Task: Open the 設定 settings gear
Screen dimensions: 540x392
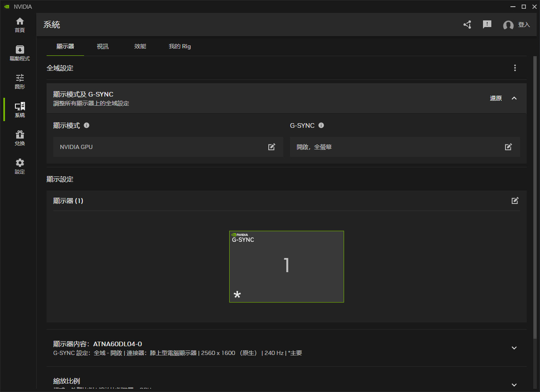Action: (x=20, y=166)
